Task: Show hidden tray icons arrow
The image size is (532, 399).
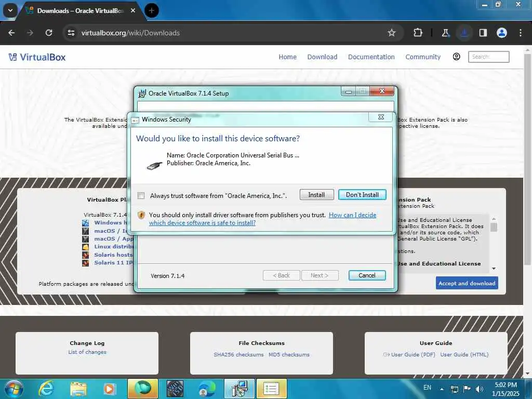Action: pos(442,389)
